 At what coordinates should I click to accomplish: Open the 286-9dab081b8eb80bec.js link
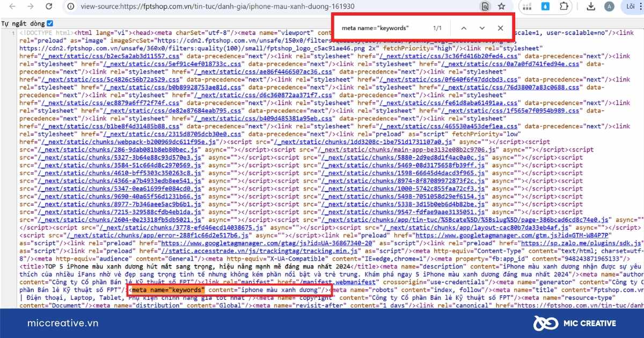pos(119,150)
